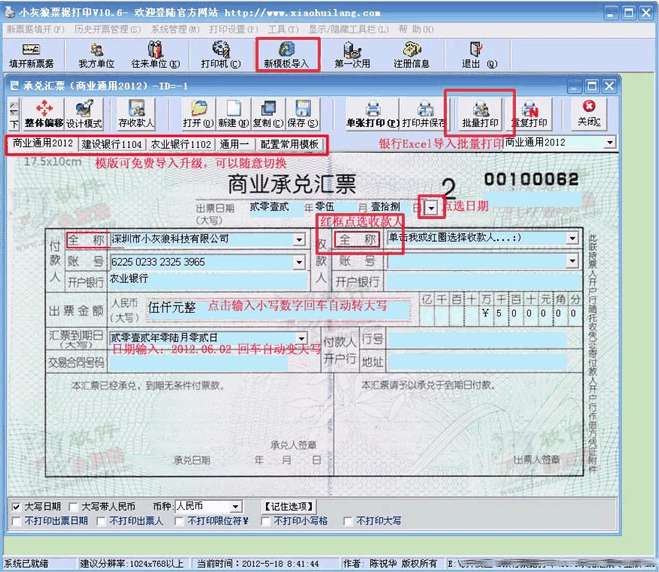Screen dimensions: 659x572
Task: Open the 新票据填开(F) menu
Action: point(35,29)
